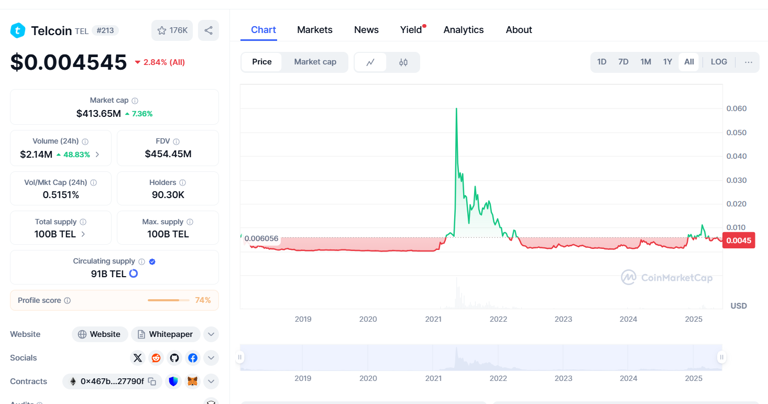Click the 2.84% (All) price change

pyautogui.click(x=160, y=62)
